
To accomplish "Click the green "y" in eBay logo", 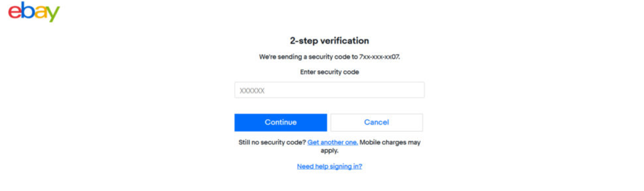I will tap(53, 14).
